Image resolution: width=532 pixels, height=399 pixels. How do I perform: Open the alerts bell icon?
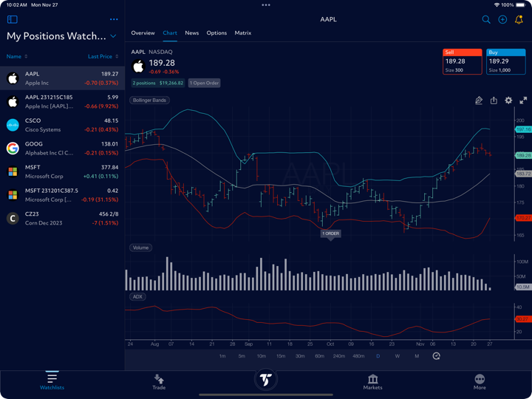coord(519,19)
